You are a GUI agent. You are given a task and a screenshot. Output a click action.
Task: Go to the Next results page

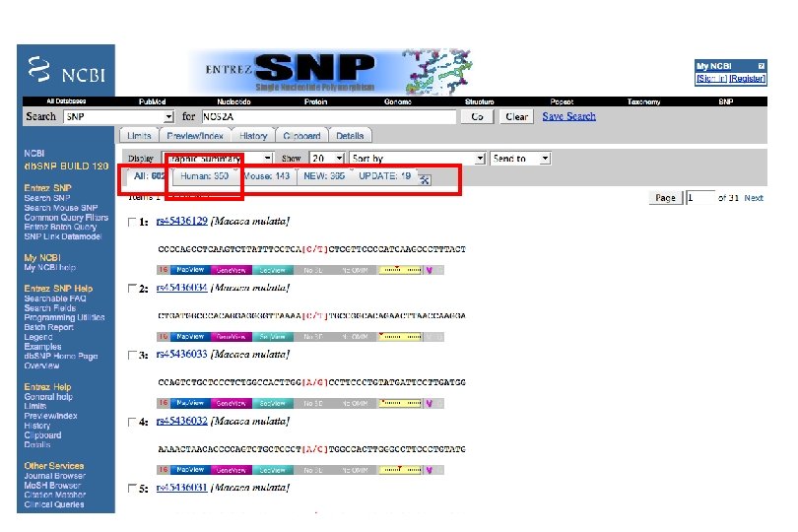[x=754, y=198]
